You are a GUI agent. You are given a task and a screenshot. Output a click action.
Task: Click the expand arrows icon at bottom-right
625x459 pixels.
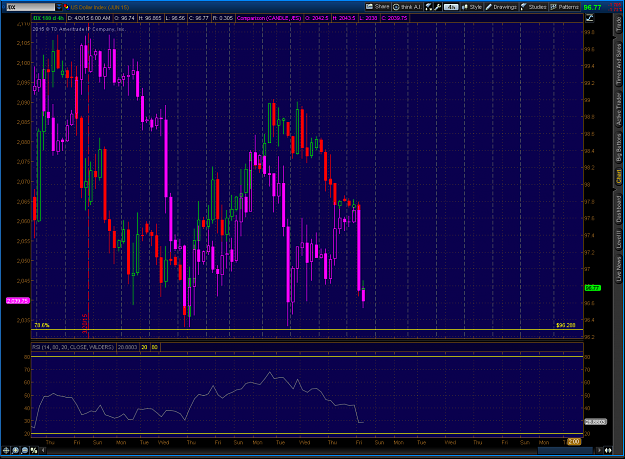pos(608,450)
